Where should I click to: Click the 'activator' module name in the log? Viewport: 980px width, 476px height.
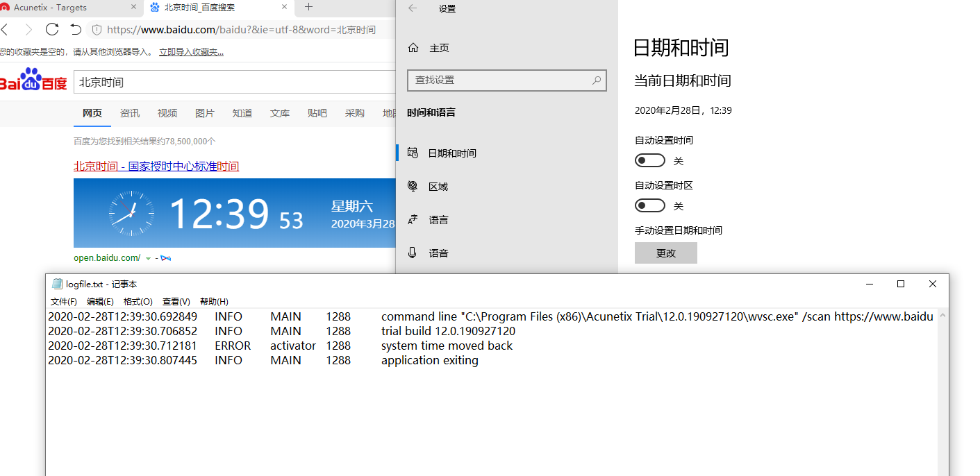point(293,346)
